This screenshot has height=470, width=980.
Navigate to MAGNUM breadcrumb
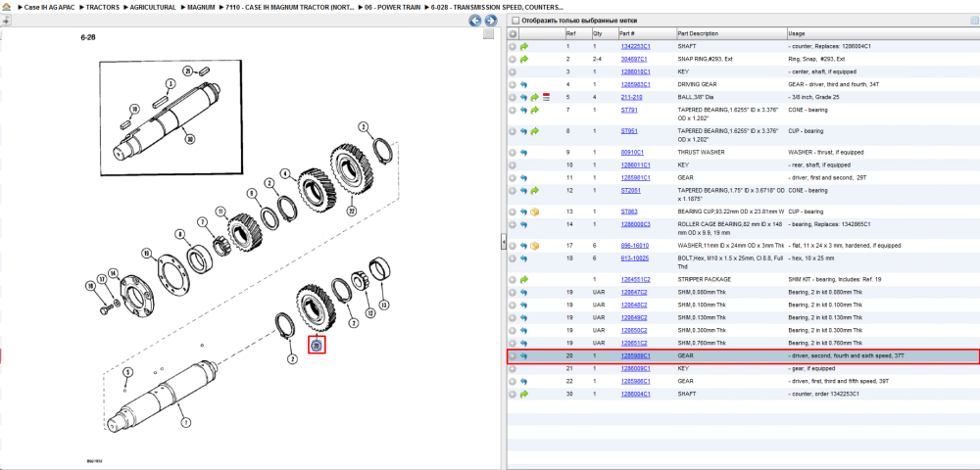click(201, 8)
